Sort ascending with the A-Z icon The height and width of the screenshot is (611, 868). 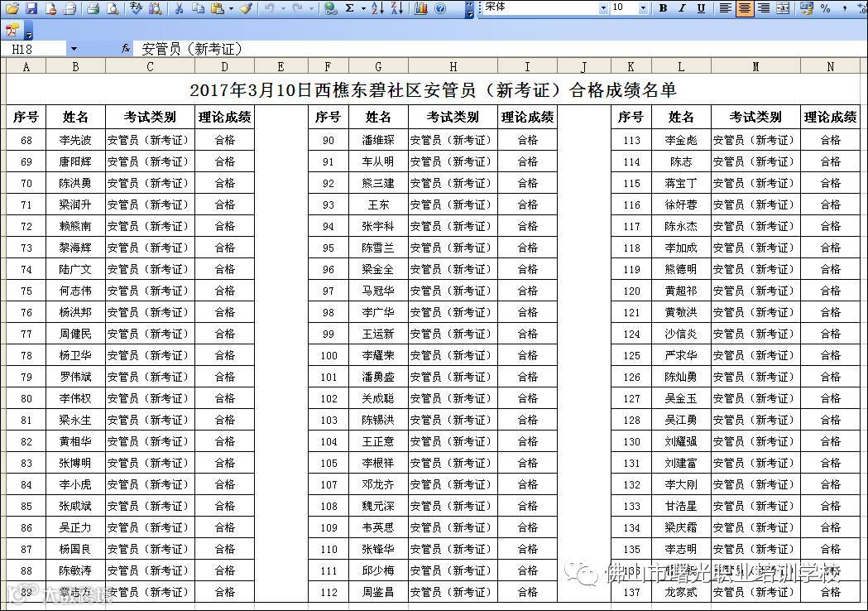(x=377, y=7)
